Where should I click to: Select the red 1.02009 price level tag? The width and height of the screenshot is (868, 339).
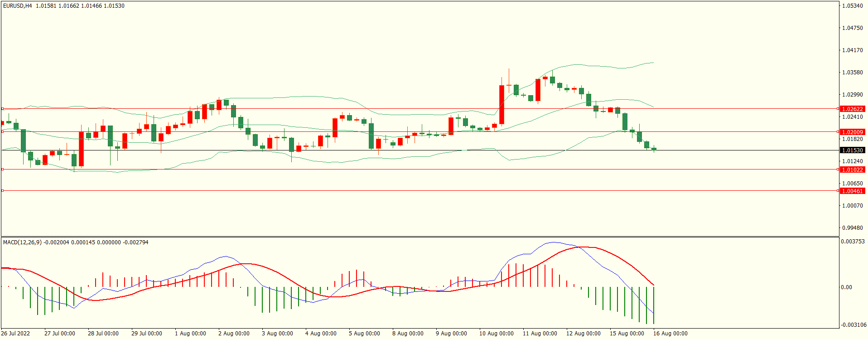(852, 132)
